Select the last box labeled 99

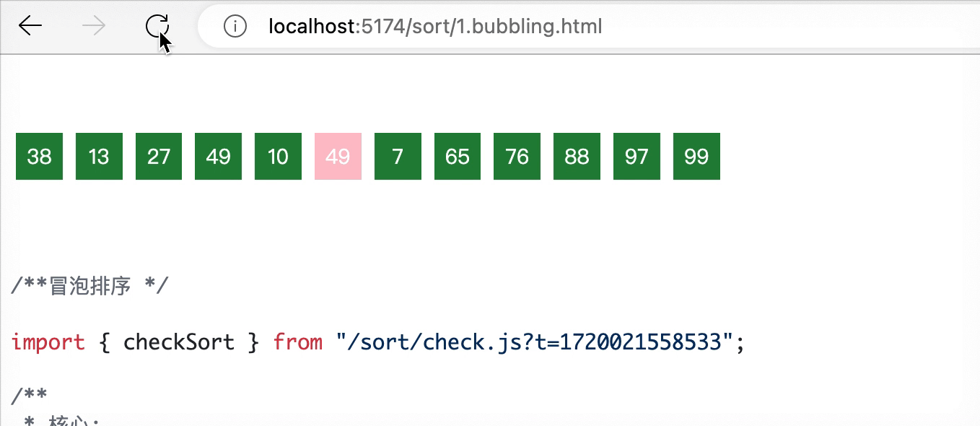[696, 156]
